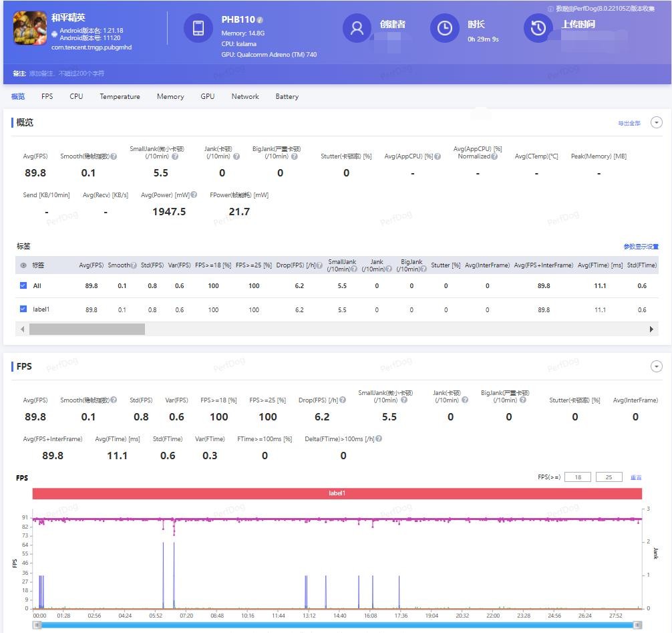Image resolution: width=672 pixels, height=633 pixels.
Task: Click help icon beside Normalized
Action: pos(494,156)
